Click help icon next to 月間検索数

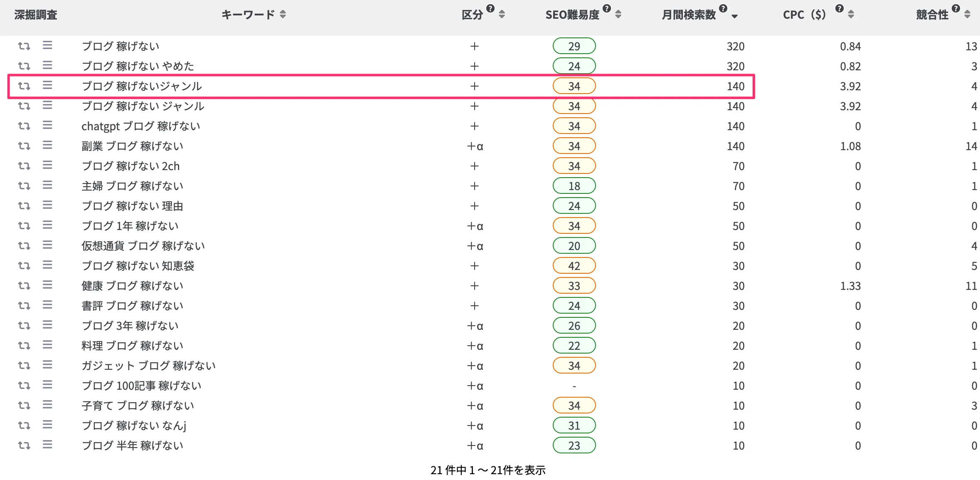pyautogui.click(x=723, y=8)
